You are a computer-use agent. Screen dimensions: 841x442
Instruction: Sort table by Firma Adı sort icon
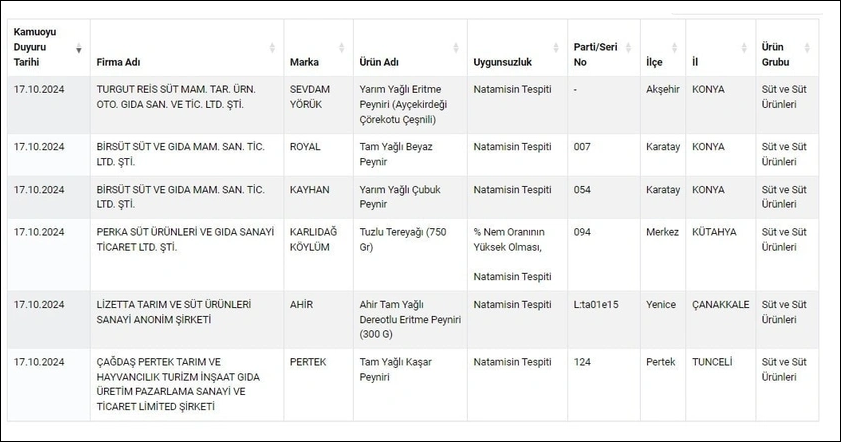pyautogui.click(x=273, y=48)
